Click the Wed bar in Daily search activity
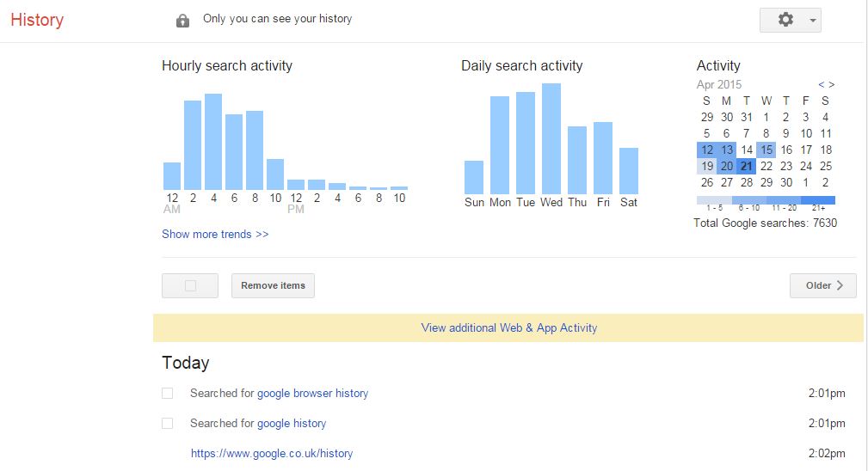 551,138
